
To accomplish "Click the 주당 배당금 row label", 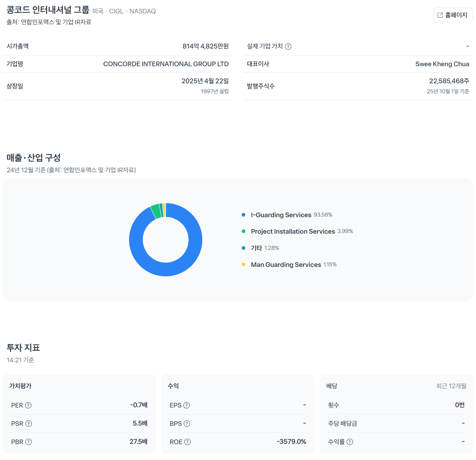I will 342,423.
